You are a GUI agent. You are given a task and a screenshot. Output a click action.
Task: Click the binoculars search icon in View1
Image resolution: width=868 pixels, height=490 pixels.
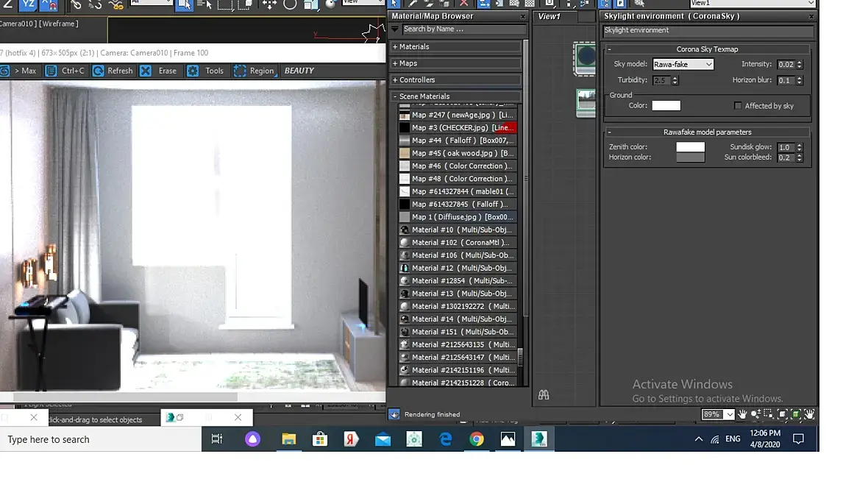click(x=544, y=395)
